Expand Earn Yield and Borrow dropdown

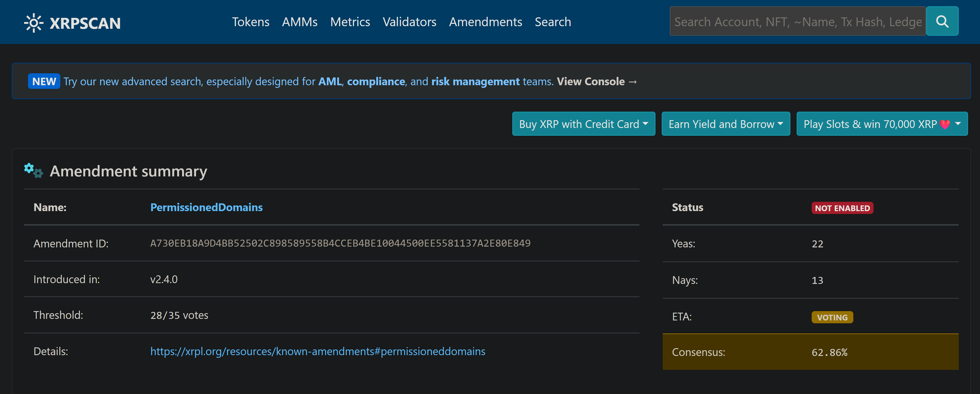click(726, 124)
